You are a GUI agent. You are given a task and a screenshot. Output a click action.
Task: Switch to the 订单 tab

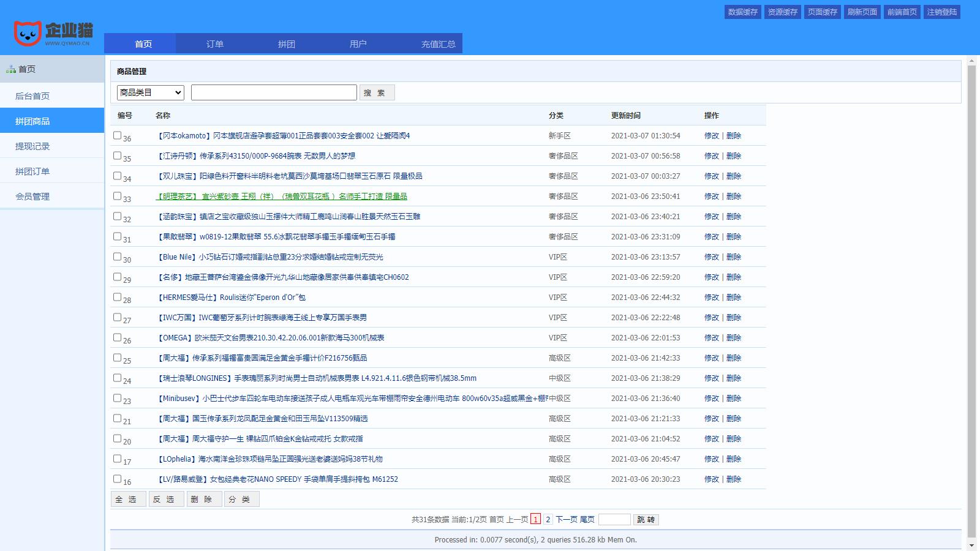click(214, 44)
